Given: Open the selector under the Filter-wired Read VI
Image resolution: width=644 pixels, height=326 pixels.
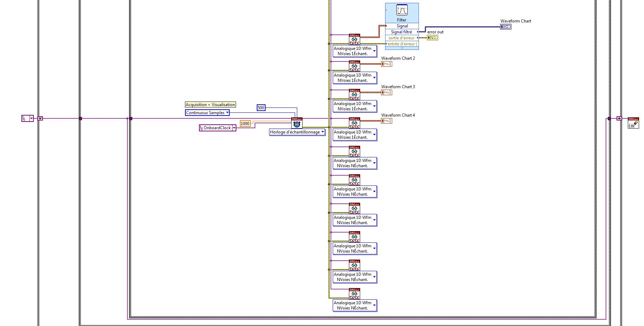Looking at the screenshot, I should [355, 51].
